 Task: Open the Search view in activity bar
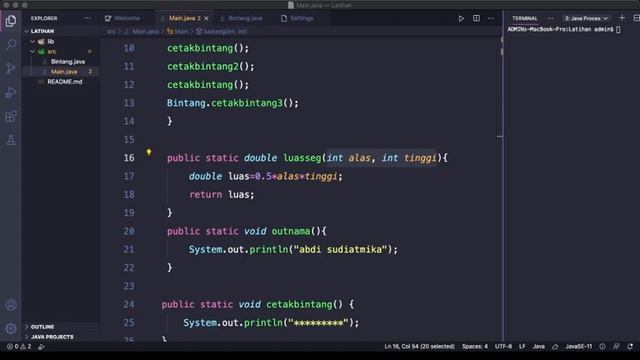click(x=11, y=44)
